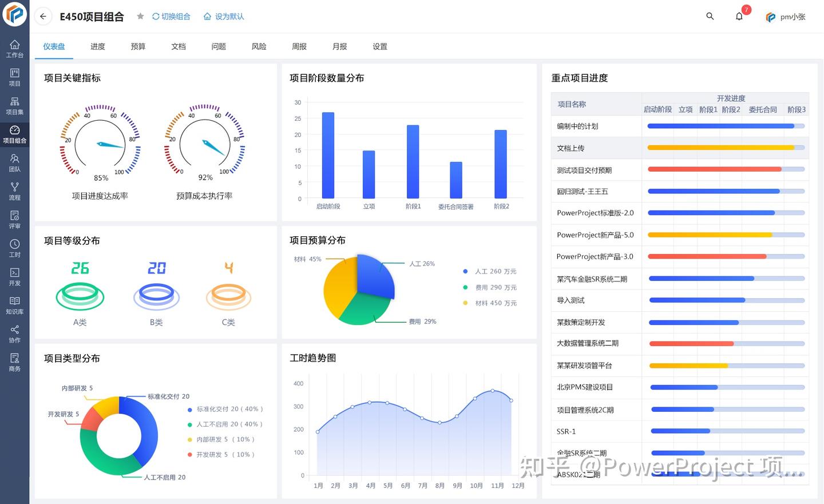824x504 pixels.
Task: Click the search icon in top bar
Action: click(x=710, y=17)
